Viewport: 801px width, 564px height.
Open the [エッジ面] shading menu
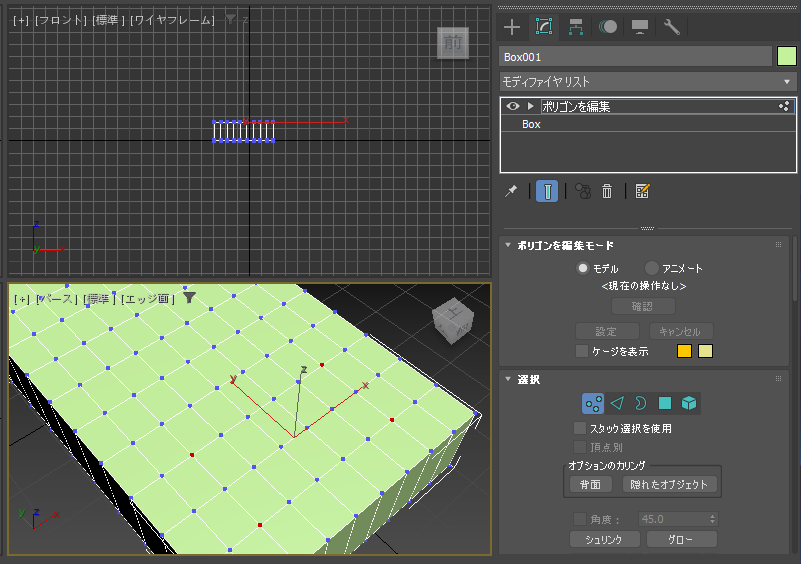point(148,299)
